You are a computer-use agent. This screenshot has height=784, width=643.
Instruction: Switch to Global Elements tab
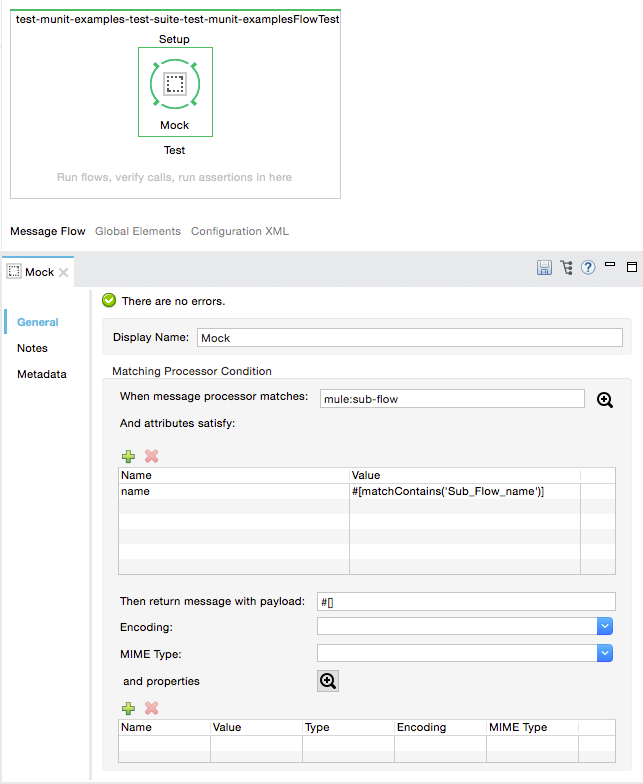[x=138, y=231]
